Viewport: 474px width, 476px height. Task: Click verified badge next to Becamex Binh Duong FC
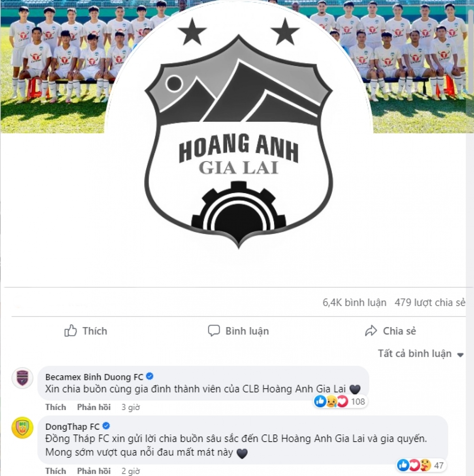[150, 376]
